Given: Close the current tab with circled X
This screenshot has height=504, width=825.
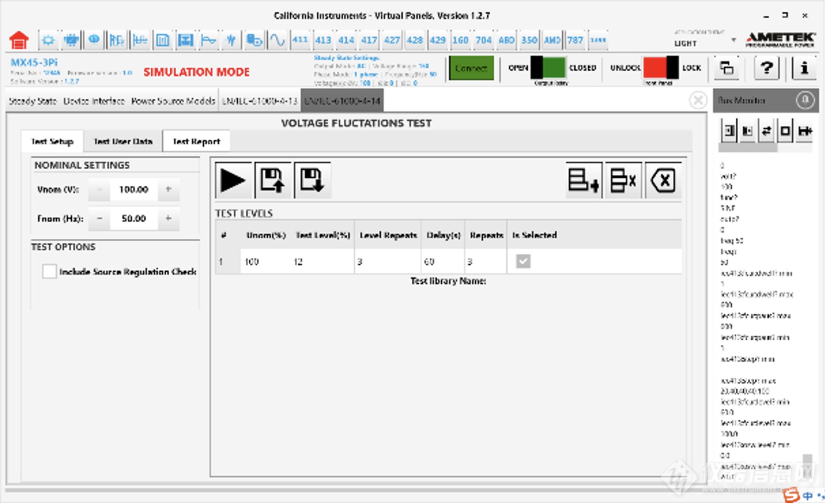Looking at the screenshot, I should (698, 100).
